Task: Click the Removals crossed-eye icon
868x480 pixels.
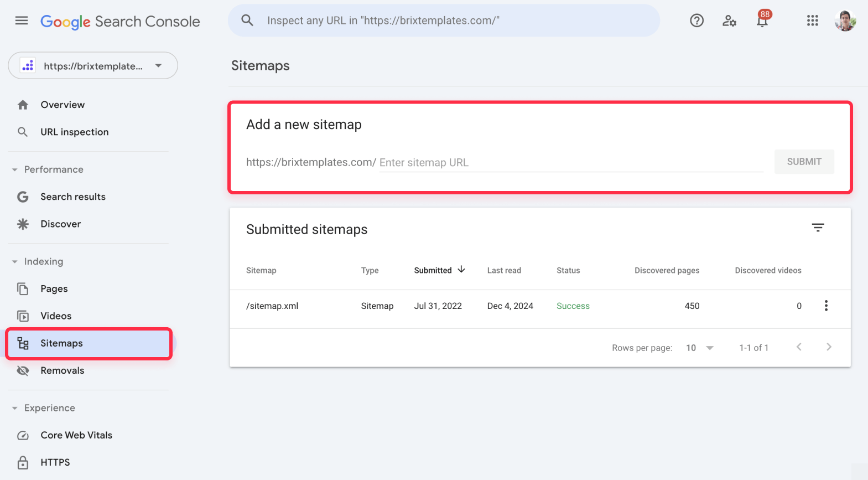Action: tap(23, 370)
